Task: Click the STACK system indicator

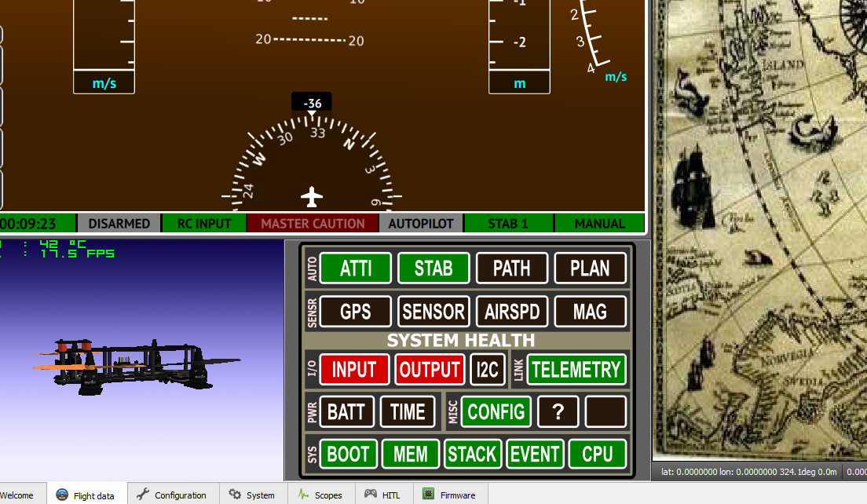Action: 473,454
